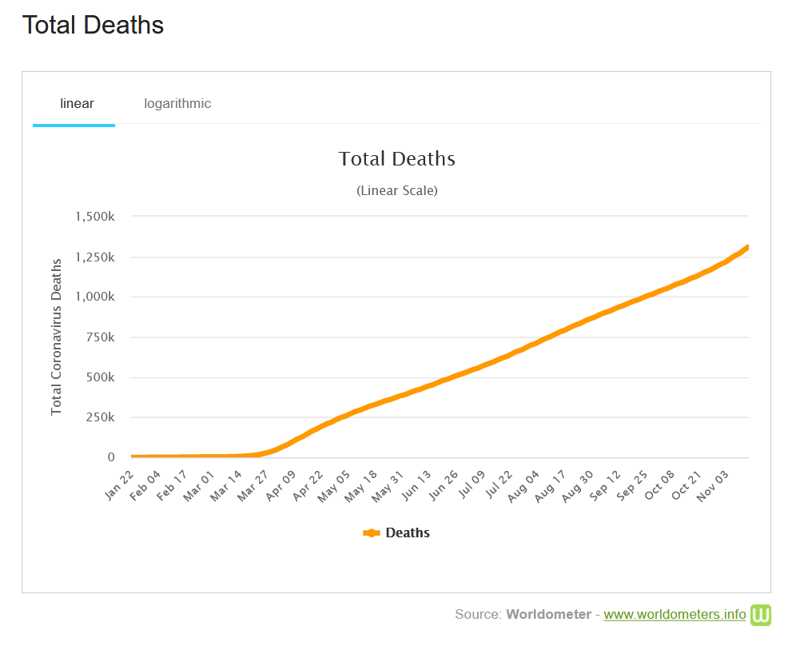Screen dimensions: 812x654
Task: Switch to the logarithmic tab
Action: coord(177,104)
